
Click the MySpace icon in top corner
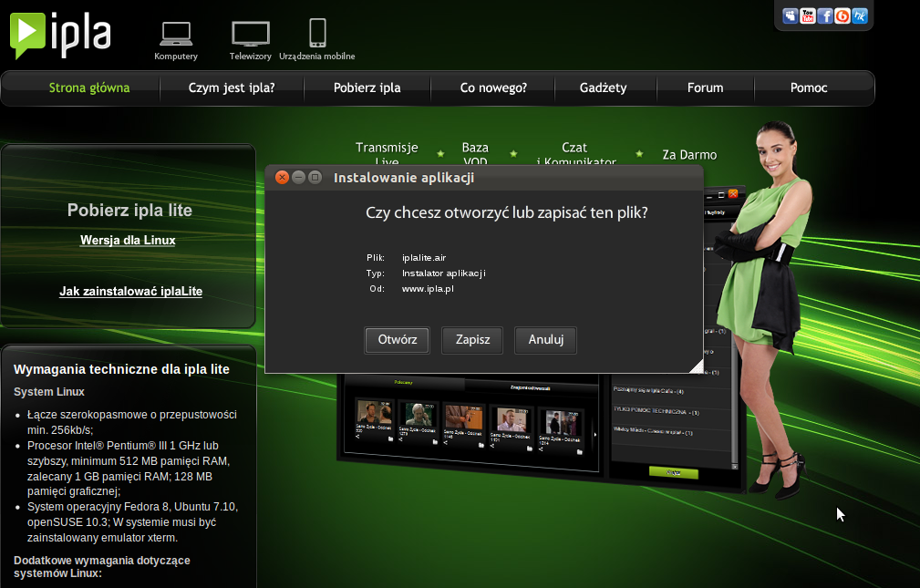pos(790,15)
